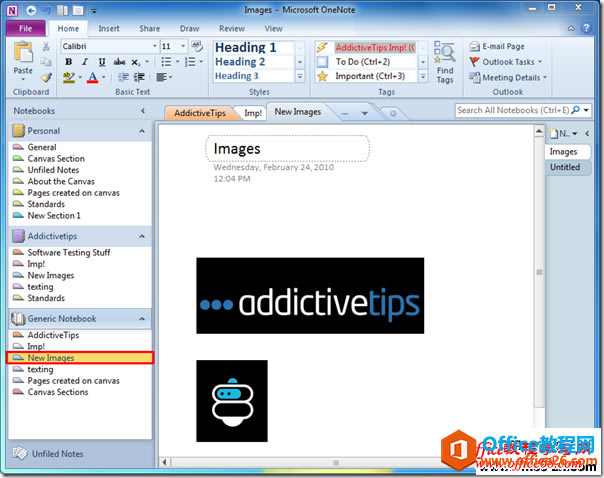Expand the Tags gallery
The width and height of the screenshot is (604, 478).
point(423,76)
